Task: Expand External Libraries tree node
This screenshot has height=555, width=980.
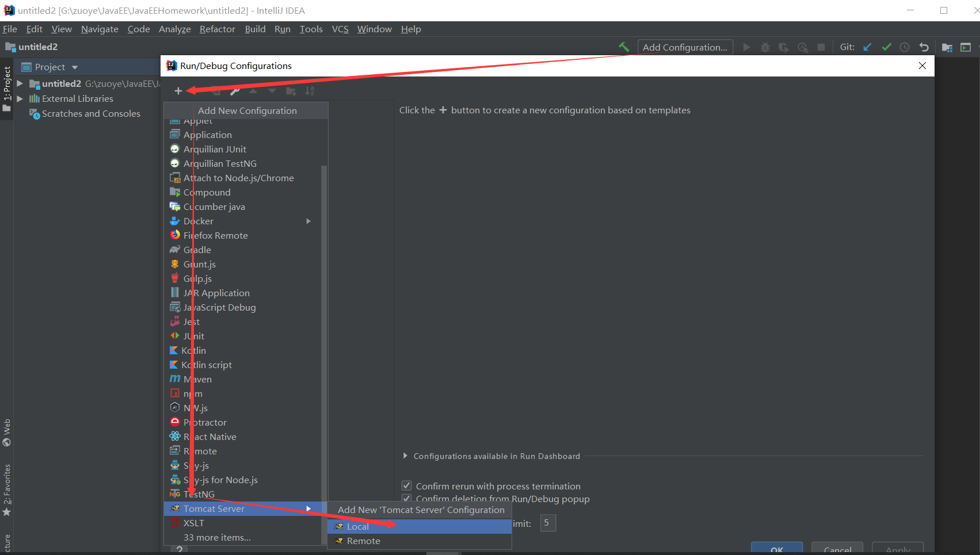Action: pyautogui.click(x=20, y=98)
